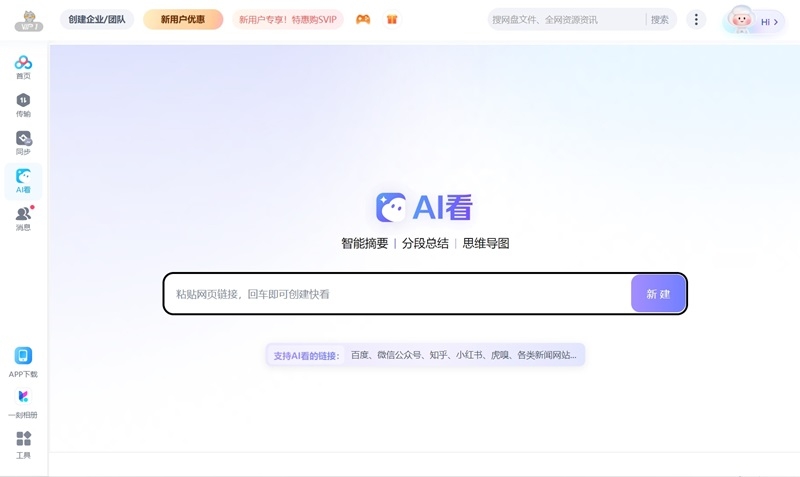This screenshot has width=800, height=477.
Task: Click the supported sites list 百度、微信公众号
Action: tap(464, 355)
